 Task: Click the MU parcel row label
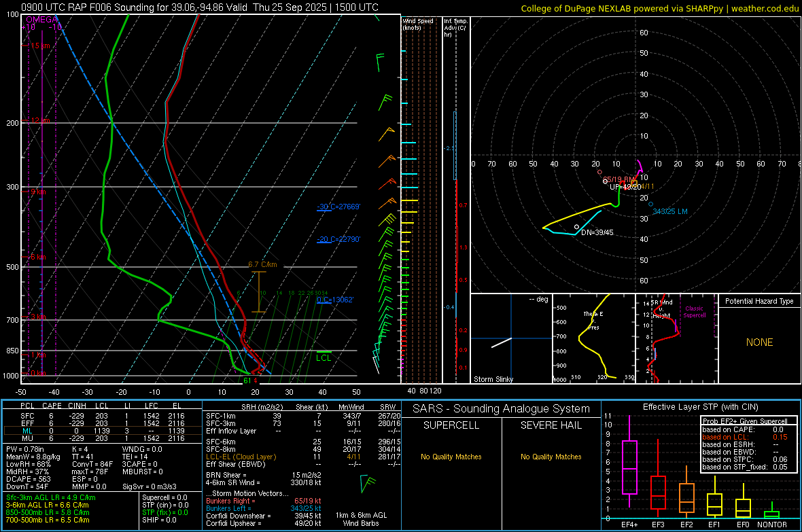pyautogui.click(x=27, y=438)
